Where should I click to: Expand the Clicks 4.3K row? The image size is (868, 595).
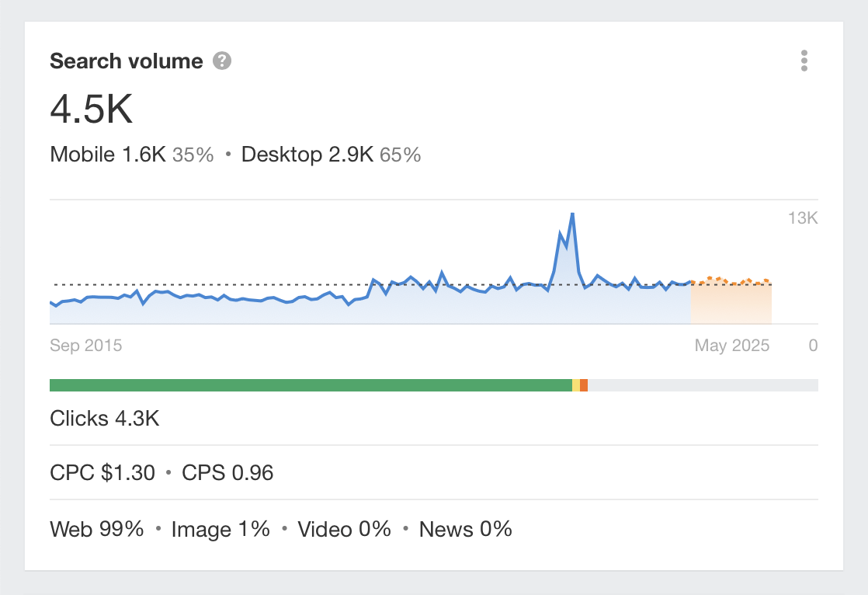104,418
